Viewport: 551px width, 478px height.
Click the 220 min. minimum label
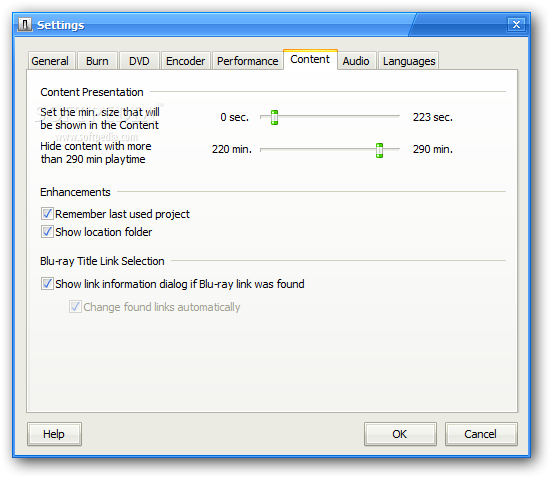(232, 149)
